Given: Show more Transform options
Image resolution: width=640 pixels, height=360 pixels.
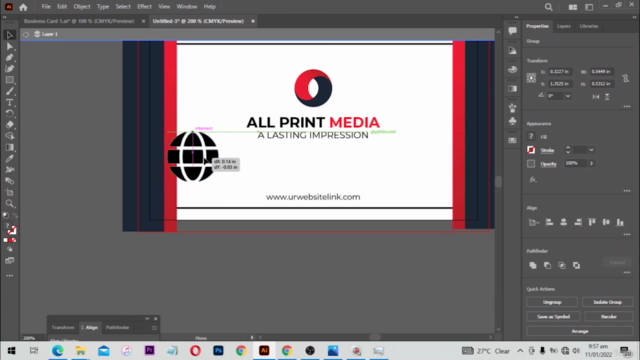Looking at the screenshot, I should click(x=627, y=107).
